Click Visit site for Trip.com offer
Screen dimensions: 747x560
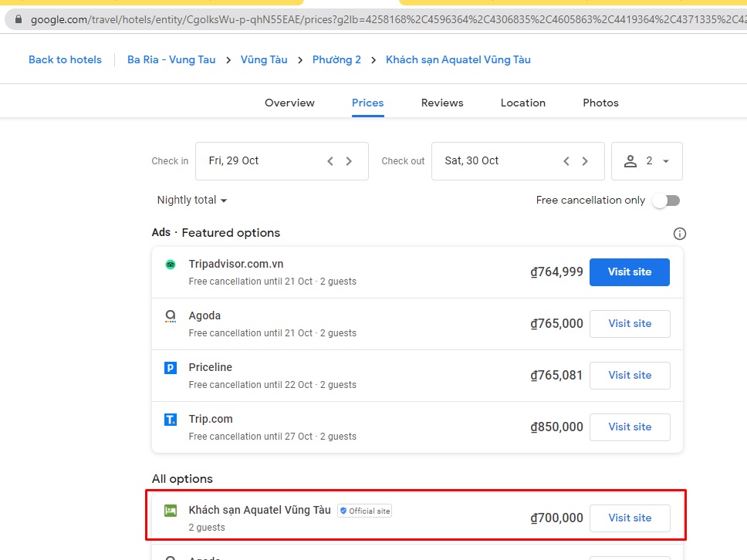[630, 427]
